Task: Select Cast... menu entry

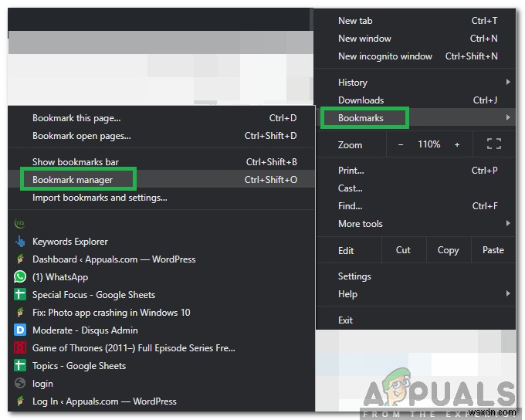Action: [415, 188]
